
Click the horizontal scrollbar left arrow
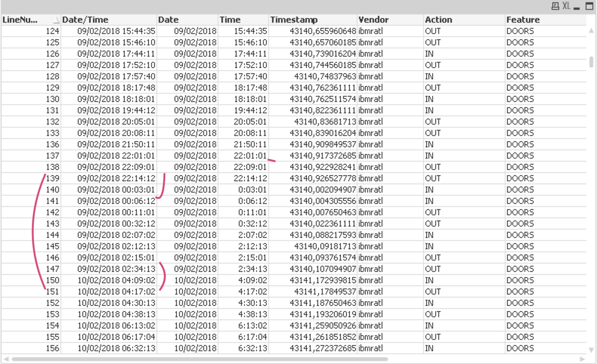[x=6, y=359]
